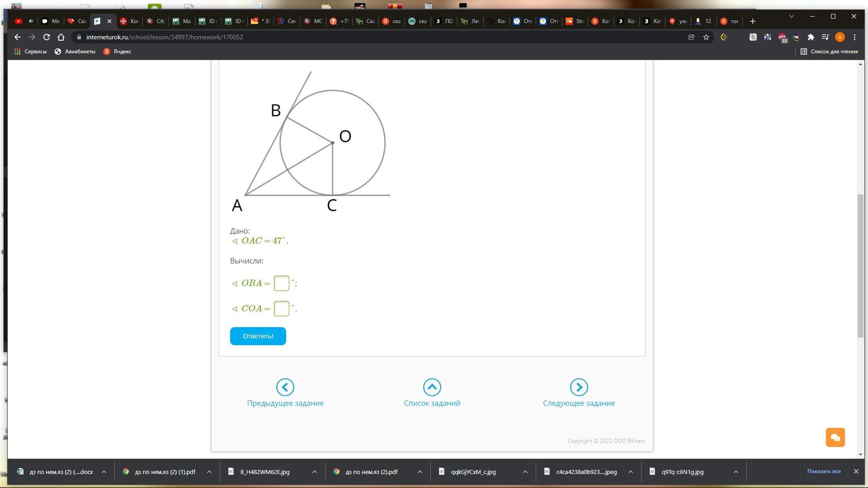
Task: Expand options for B_H482WM62E.jpg download
Action: [314, 472]
